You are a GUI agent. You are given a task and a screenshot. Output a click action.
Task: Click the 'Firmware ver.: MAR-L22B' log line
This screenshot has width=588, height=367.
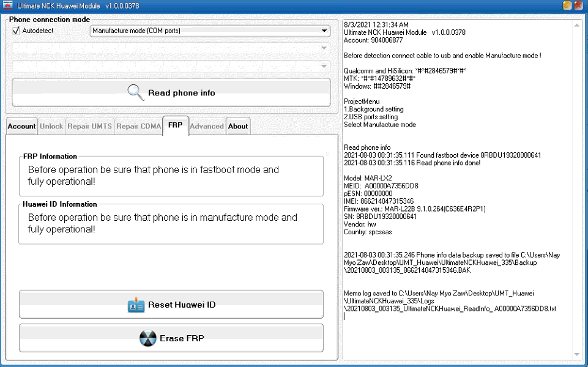click(x=415, y=209)
